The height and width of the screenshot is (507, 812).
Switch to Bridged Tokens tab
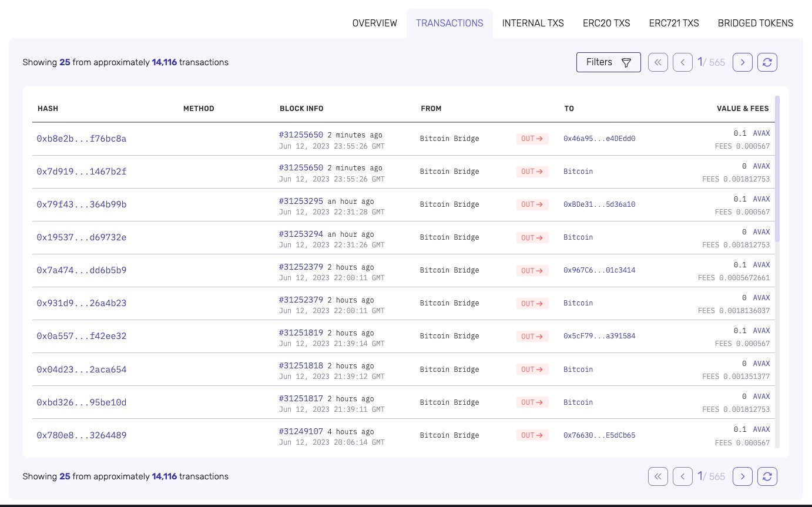pyautogui.click(x=756, y=23)
